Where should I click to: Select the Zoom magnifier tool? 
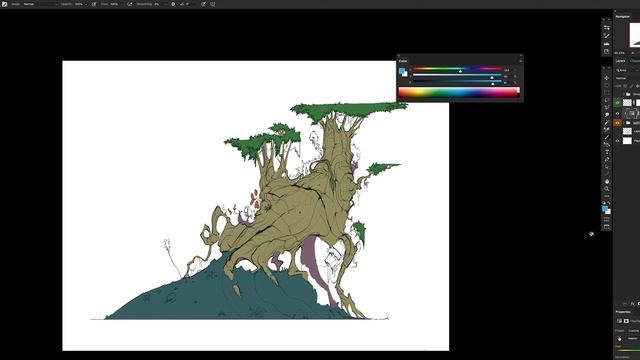click(607, 189)
